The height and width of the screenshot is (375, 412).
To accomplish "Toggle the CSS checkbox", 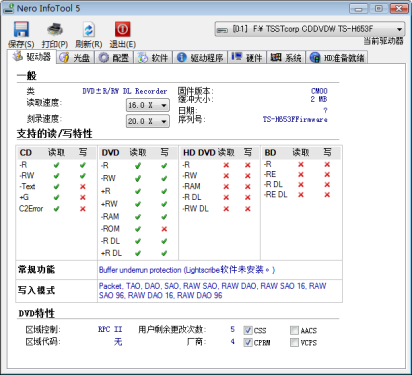I will click(248, 330).
